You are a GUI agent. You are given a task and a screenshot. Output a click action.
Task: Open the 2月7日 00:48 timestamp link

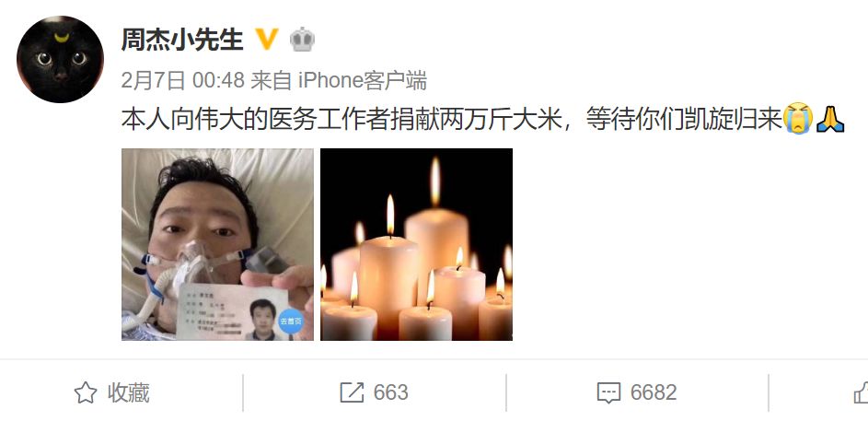point(182,81)
